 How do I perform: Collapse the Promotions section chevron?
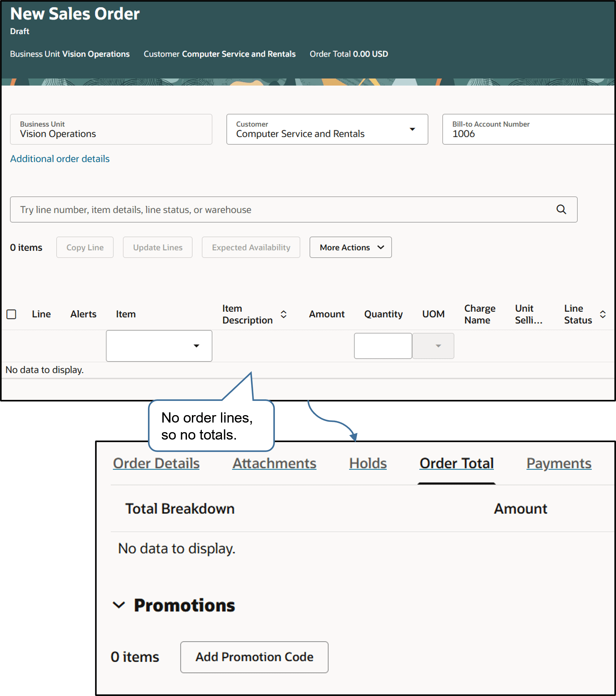(119, 605)
